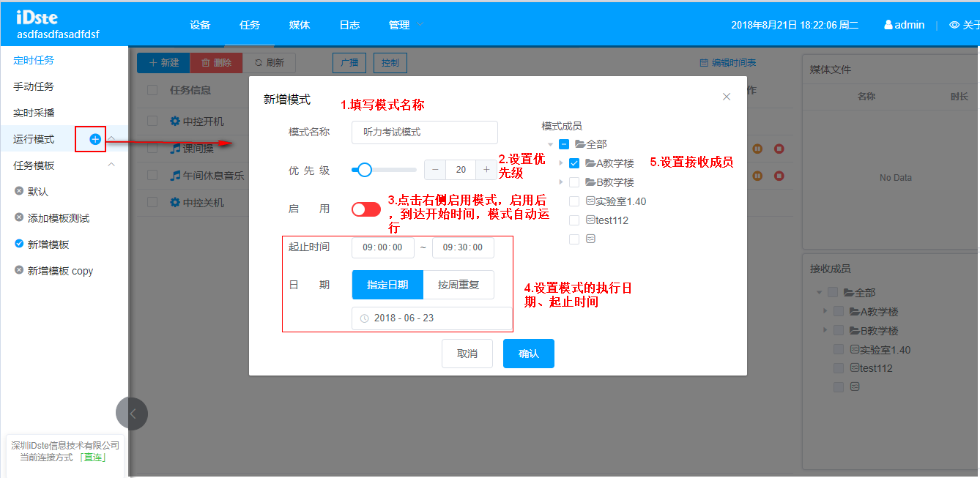The width and height of the screenshot is (980, 478).
Task: Click the gear icon of 中控开机 task
Action: click(174, 122)
